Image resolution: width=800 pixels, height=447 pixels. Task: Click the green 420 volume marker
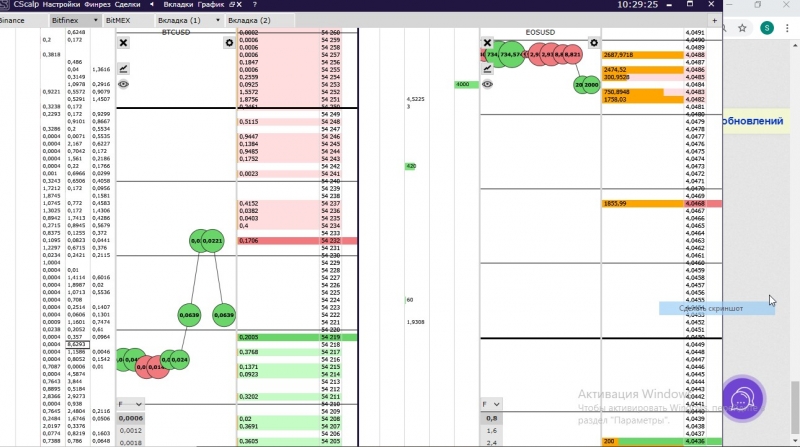[x=410, y=166]
